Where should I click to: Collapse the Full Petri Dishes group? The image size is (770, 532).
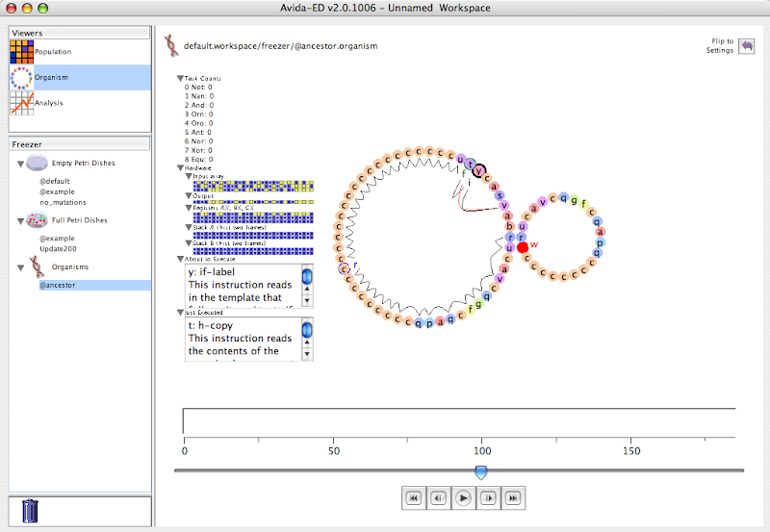tap(20, 221)
